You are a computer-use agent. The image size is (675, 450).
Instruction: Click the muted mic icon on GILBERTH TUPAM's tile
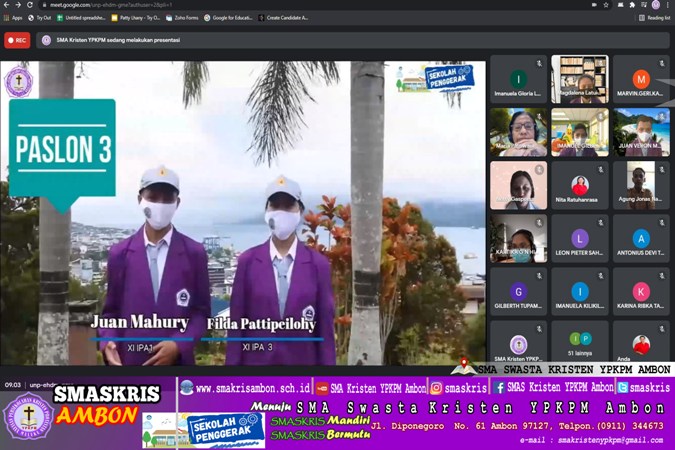coord(539,276)
